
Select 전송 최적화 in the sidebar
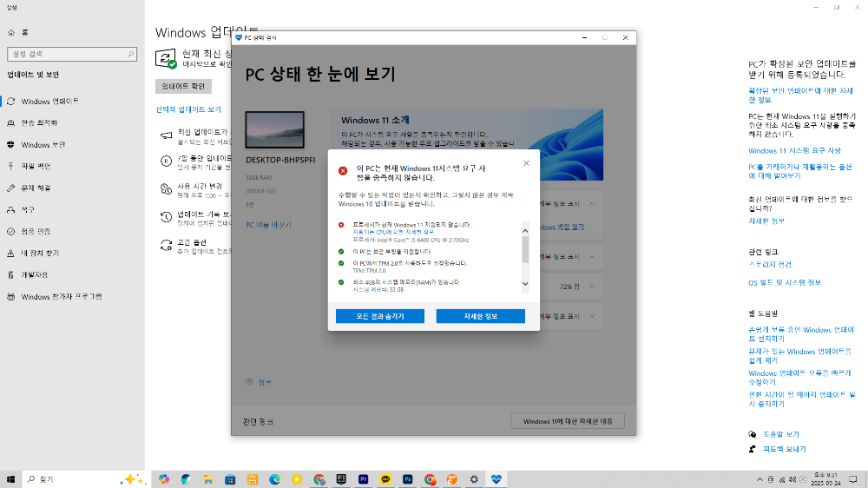[39, 123]
